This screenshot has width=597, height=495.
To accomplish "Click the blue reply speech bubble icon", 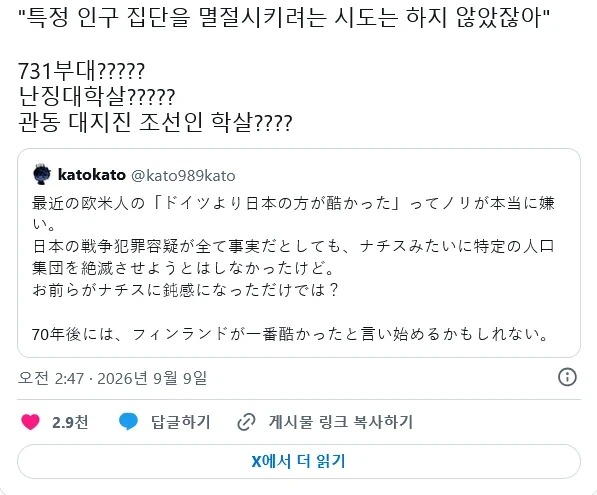I will pyautogui.click(x=128, y=422).
